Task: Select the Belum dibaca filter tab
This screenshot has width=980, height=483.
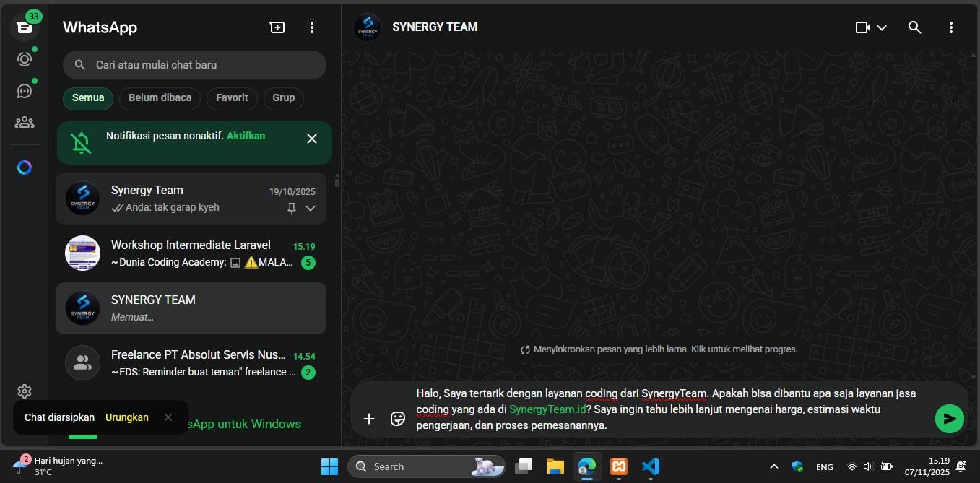Action: (160, 98)
